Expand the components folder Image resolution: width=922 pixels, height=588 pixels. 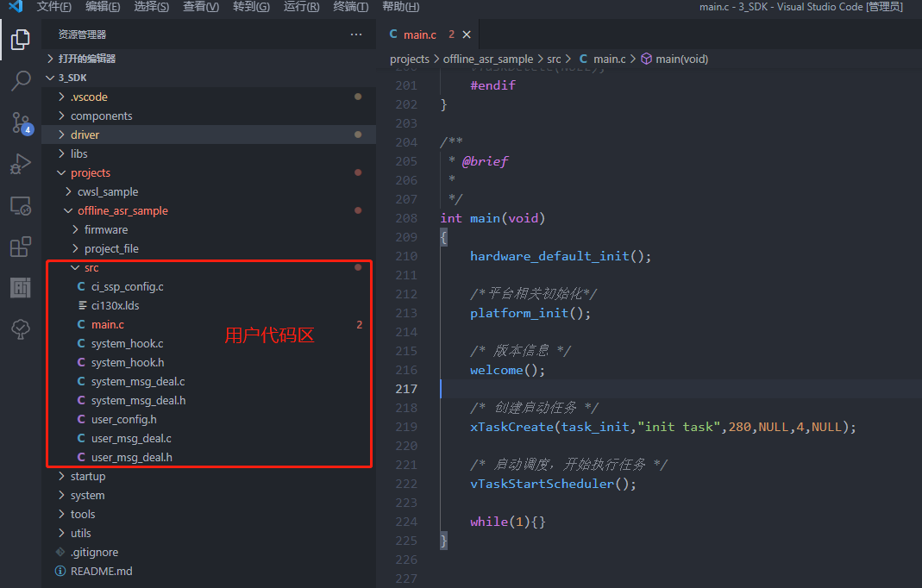pyautogui.click(x=101, y=116)
